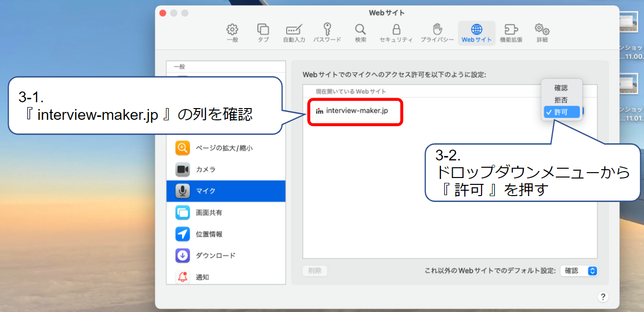
Task: Open the 自動入力 (AutoFill) preferences tab
Action: 294,33
